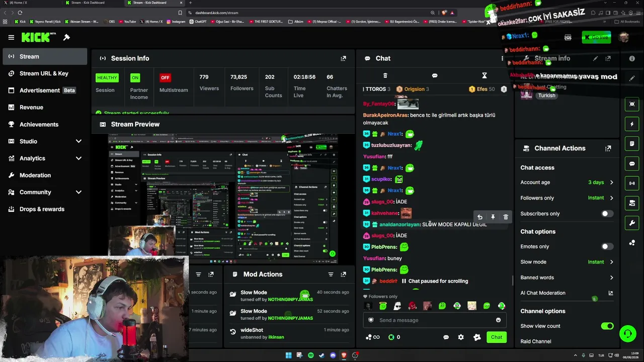Screen dimensions: 644x362
Task: Open the hamburger menu beside Kick logo
Action: point(11,37)
